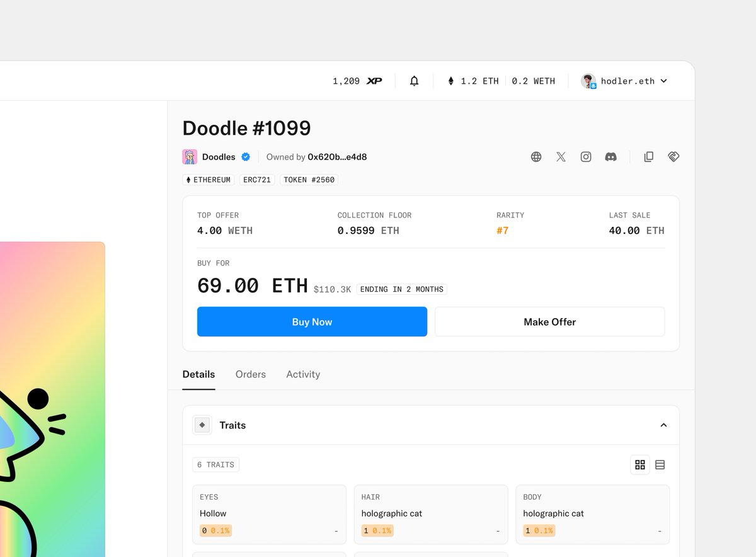Switch traits to grid view
The image size is (756, 557).
pyautogui.click(x=640, y=464)
